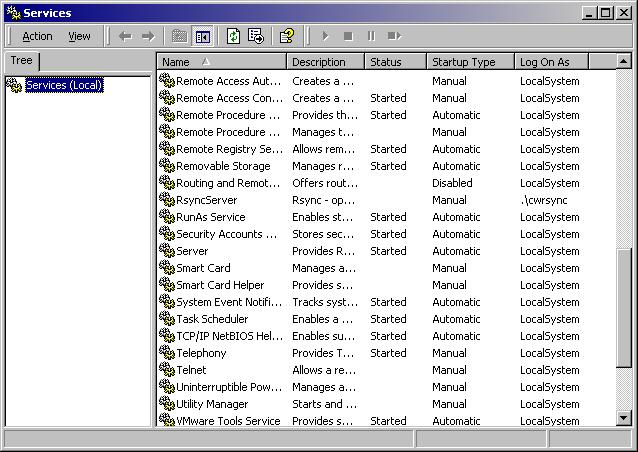Open the Help toolbar icon
The image size is (638, 452).
coord(287,36)
